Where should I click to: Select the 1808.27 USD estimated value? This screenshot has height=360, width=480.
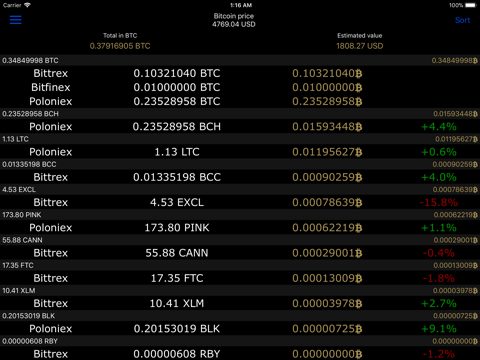click(x=360, y=46)
